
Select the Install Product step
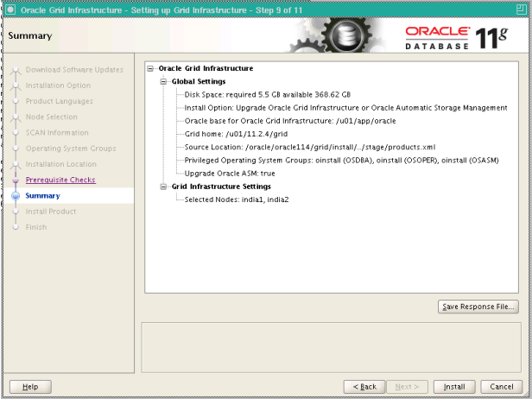(51, 212)
